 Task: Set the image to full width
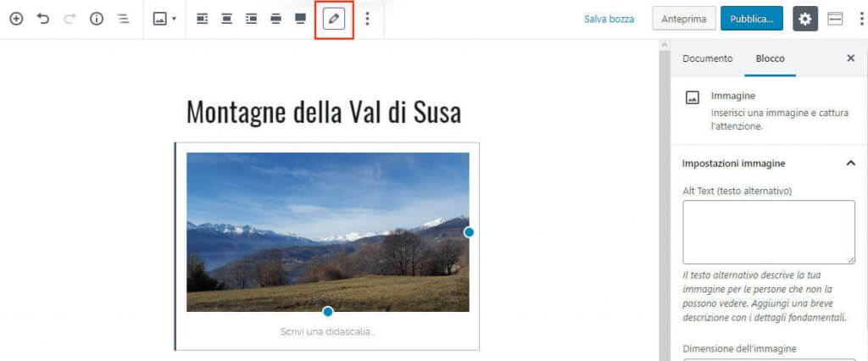[300, 19]
